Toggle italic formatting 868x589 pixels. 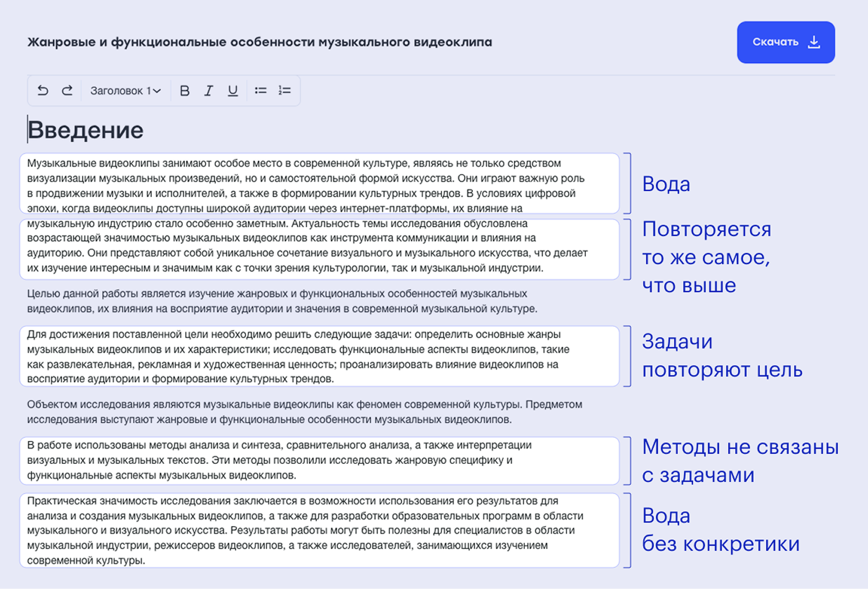click(208, 90)
